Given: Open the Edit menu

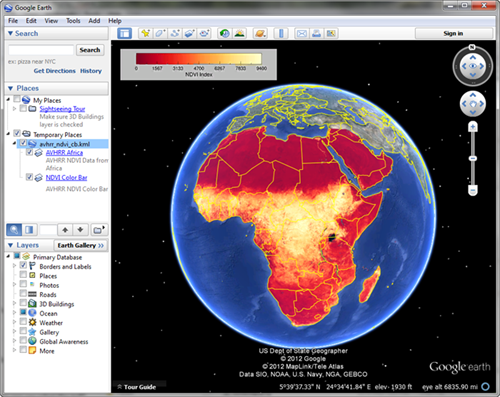Looking at the screenshot, I should point(31,21).
